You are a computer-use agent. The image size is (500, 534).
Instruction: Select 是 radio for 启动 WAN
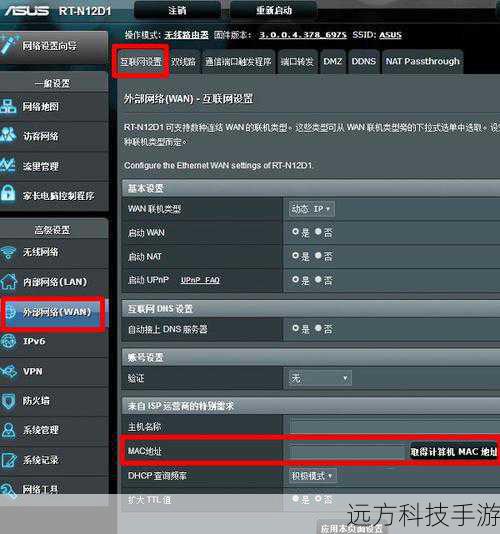pyautogui.click(x=295, y=232)
